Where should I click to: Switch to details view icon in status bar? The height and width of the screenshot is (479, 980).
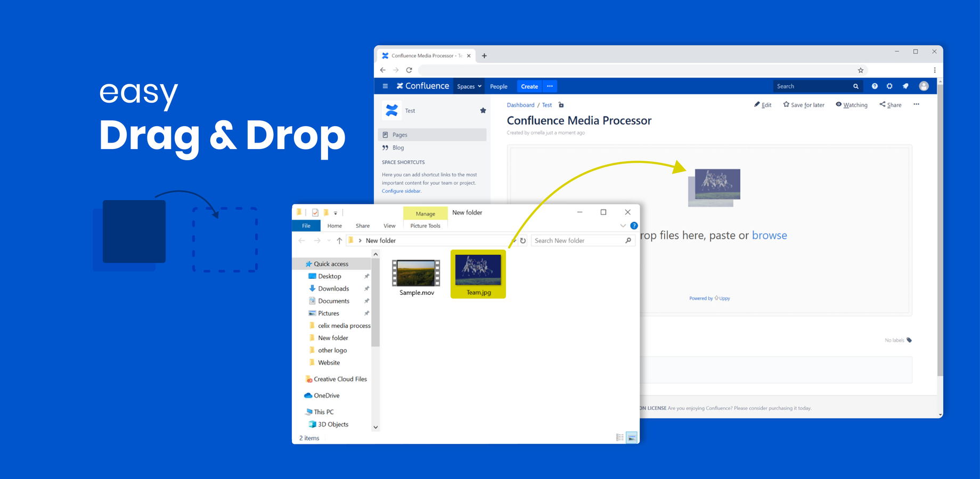tap(620, 437)
